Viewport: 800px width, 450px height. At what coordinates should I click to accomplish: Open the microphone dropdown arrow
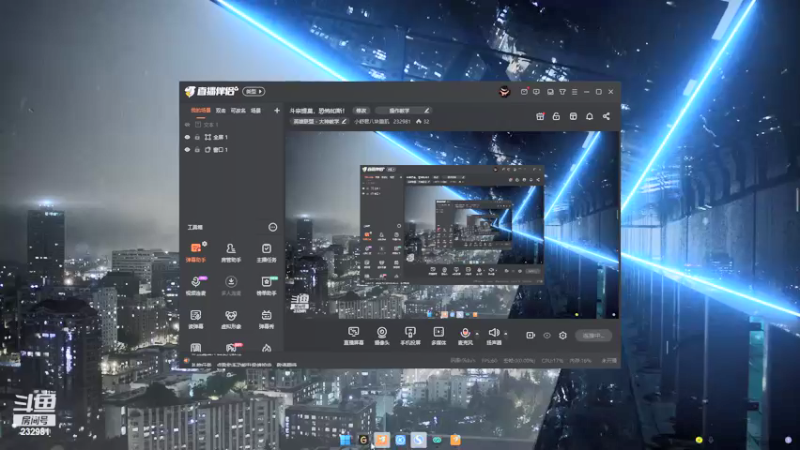pos(477,334)
